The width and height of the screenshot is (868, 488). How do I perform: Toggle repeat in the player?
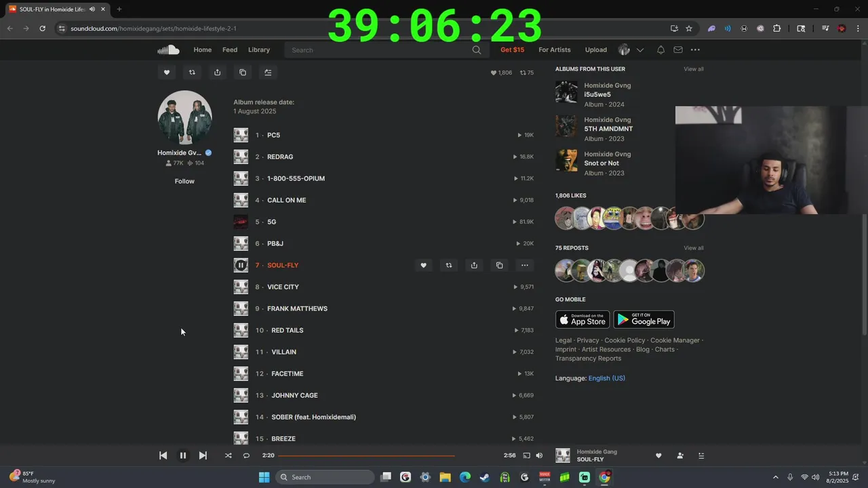point(246,455)
